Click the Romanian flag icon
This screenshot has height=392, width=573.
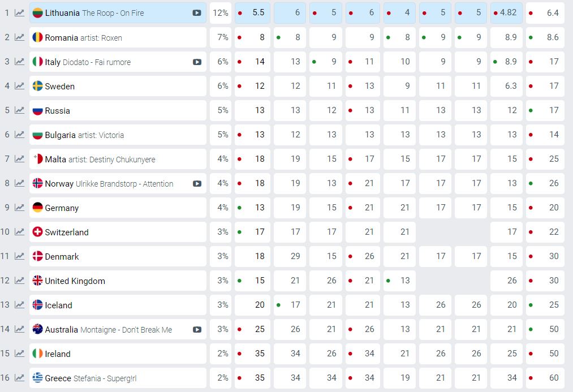37,37
